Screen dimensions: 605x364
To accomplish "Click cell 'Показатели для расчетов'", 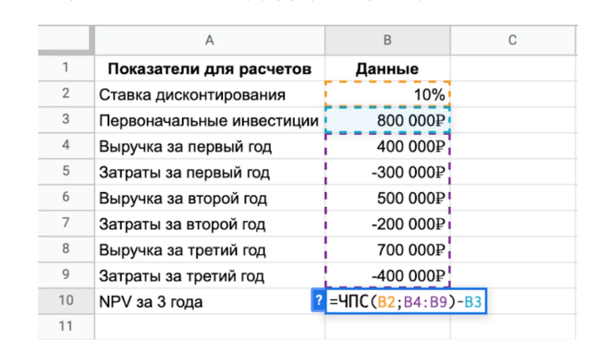I will 210,68.
